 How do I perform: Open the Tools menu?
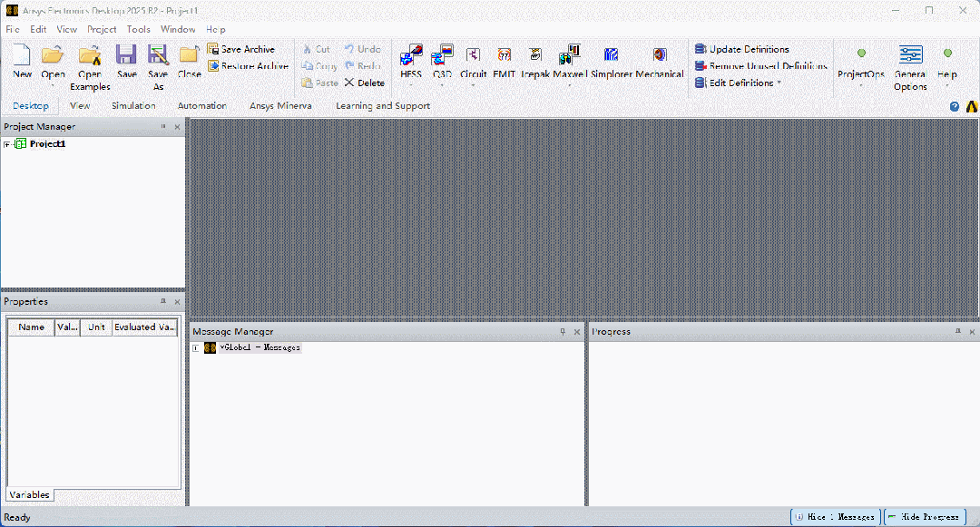click(x=138, y=29)
